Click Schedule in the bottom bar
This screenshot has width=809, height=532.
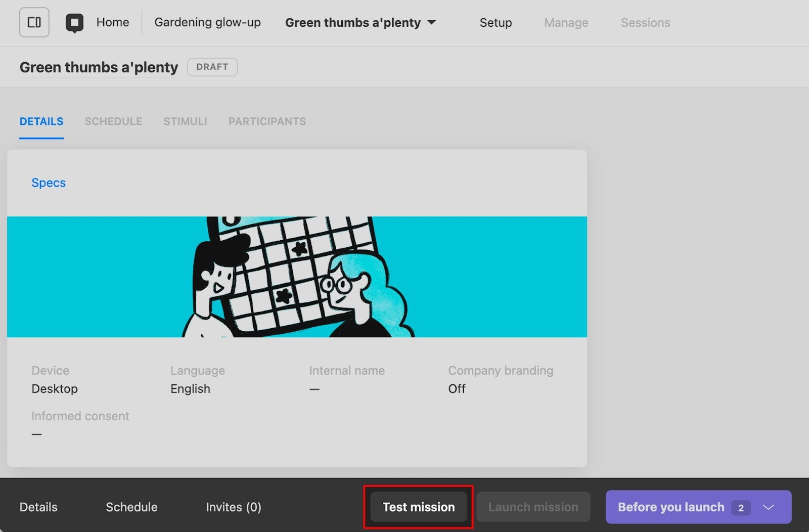131,507
